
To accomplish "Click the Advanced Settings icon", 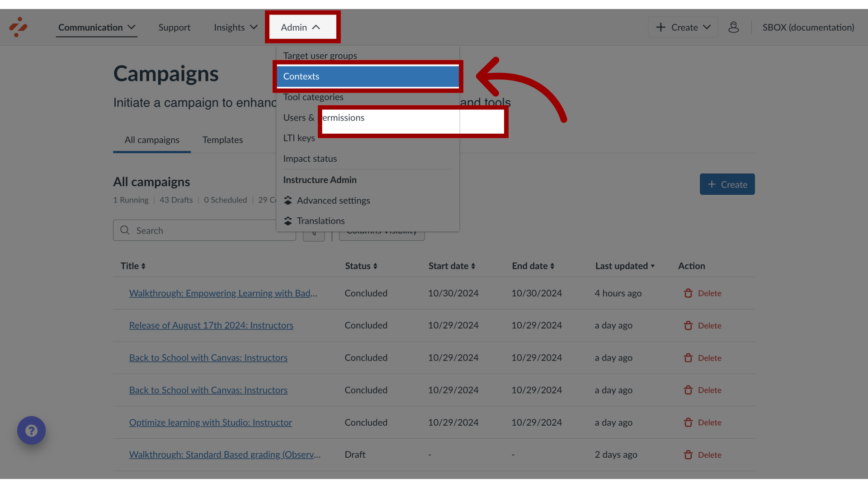I will (288, 200).
